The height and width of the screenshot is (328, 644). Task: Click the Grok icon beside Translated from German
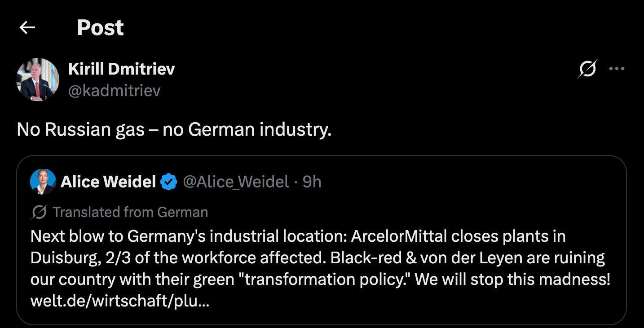(39, 212)
